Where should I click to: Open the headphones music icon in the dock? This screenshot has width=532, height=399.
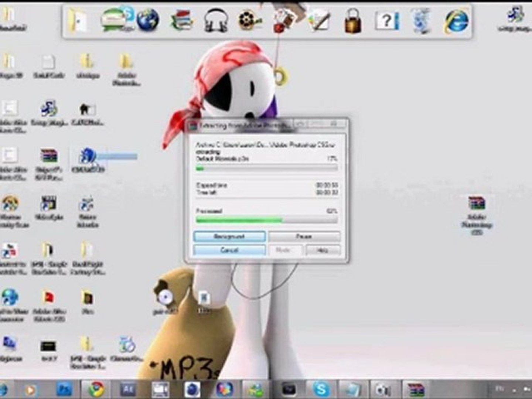click(x=216, y=20)
